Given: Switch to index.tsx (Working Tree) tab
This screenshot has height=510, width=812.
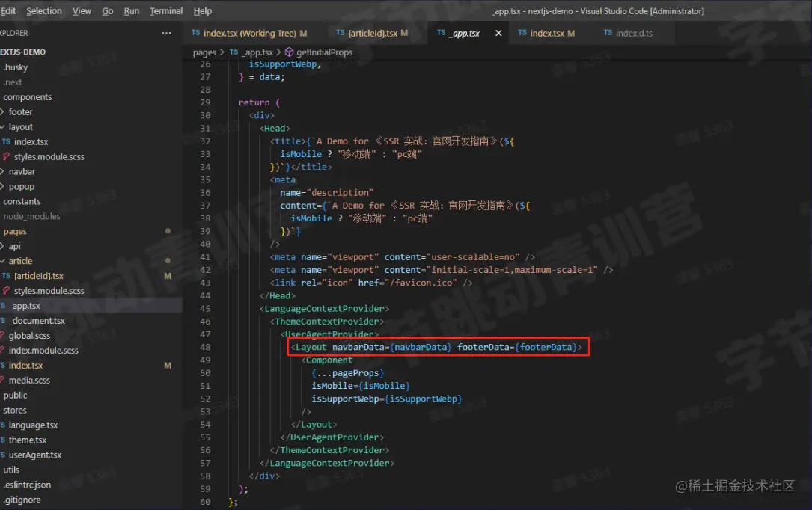Looking at the screenshot, I should click(x=250, y=33).
